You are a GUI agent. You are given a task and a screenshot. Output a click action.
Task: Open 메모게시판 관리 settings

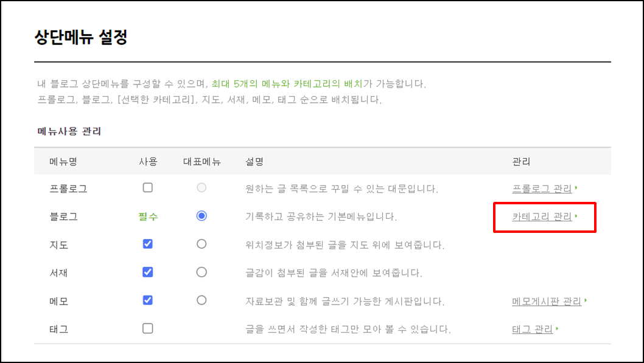547,301
